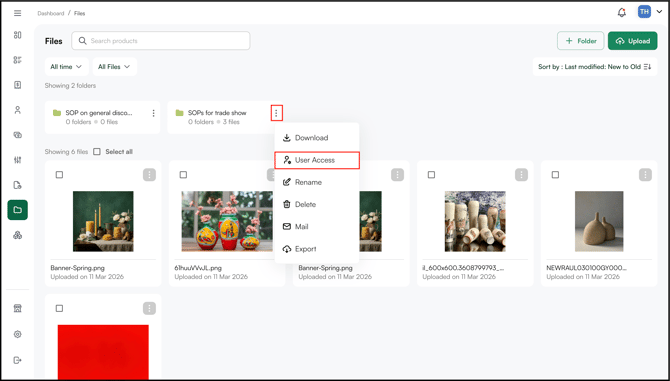Go to Dashboard breadcrumb link
The image size is (670, 381).
(x=50, y=13)
